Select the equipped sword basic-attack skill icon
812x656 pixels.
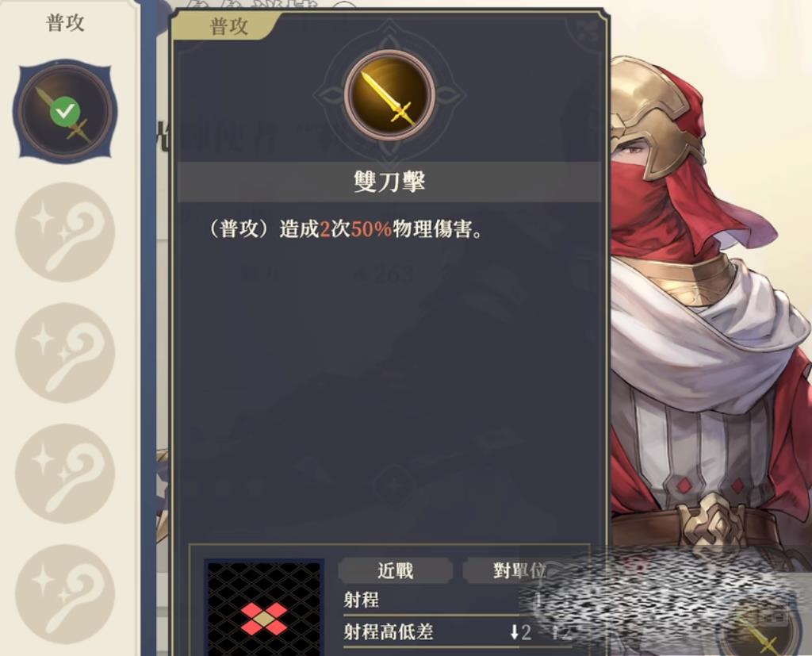click(65, 111)
